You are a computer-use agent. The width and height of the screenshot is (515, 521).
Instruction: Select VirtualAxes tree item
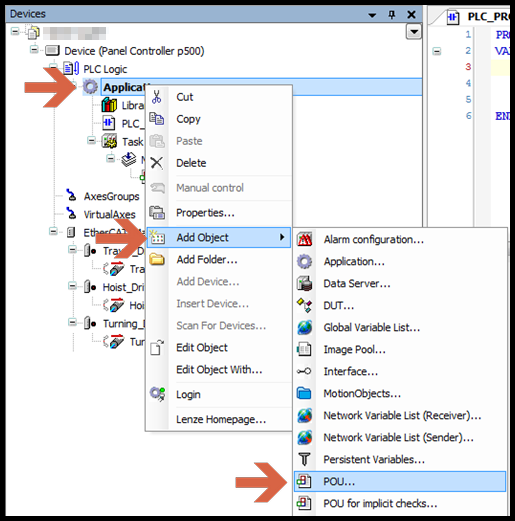click(x=109, y=214)
